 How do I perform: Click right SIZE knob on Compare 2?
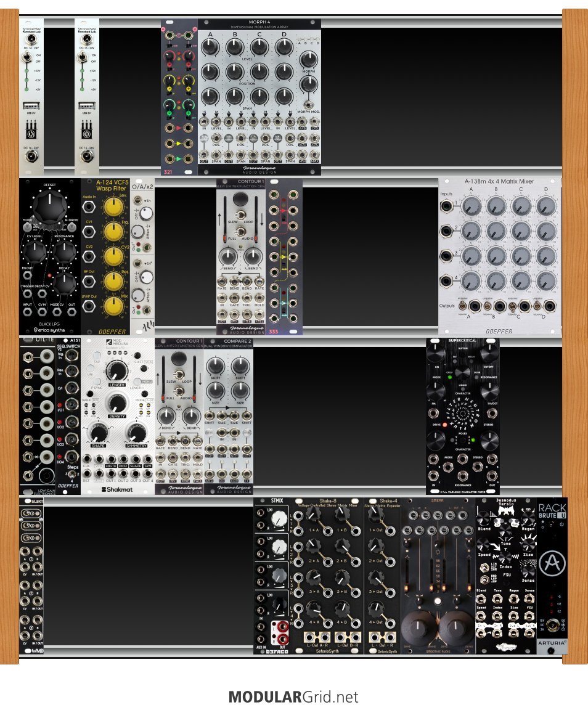coord(240,390)
